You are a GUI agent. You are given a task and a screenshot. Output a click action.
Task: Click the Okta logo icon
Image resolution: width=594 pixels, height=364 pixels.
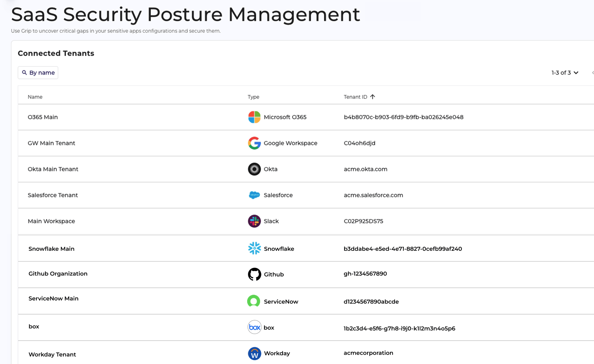(x=254, y=169)
